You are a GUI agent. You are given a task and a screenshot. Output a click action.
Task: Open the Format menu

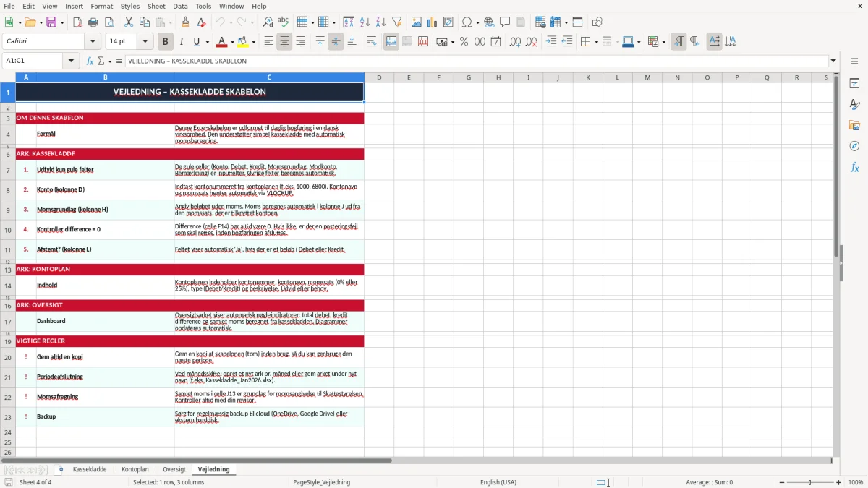tap(101, 6)
